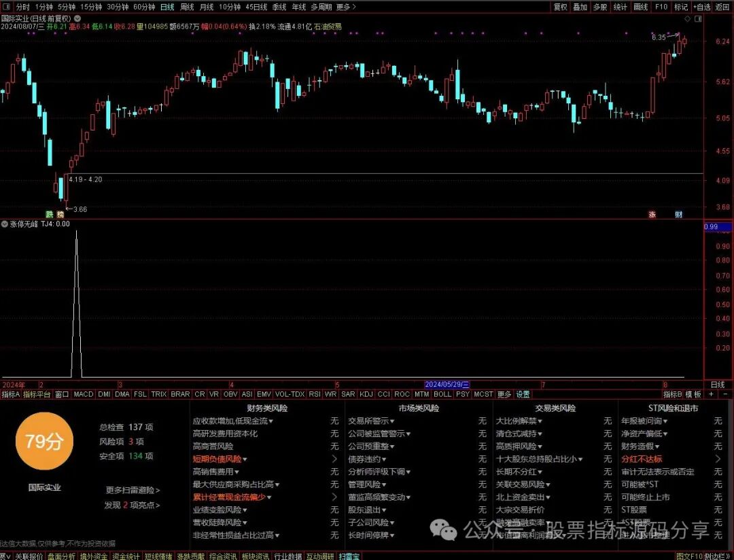
Task: Click 模板 template button
Action: pos(694,394)
